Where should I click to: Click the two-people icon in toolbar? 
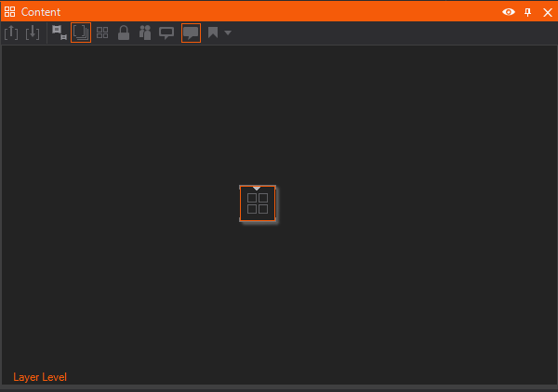(x=145, y=33)
